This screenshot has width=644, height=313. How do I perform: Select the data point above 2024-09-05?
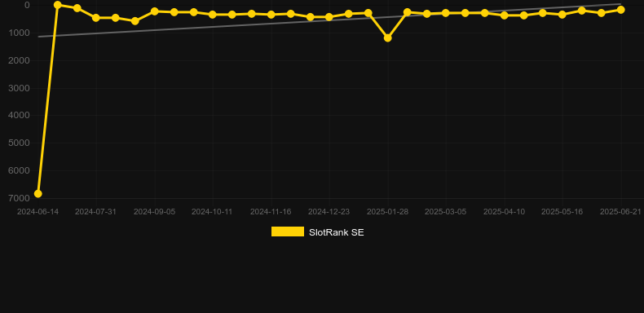point(154,11)
